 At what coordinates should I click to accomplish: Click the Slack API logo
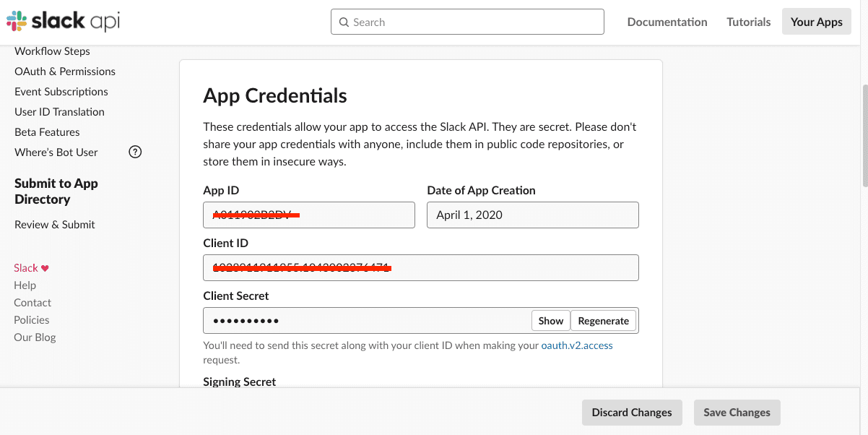click(x=63, y=22)
